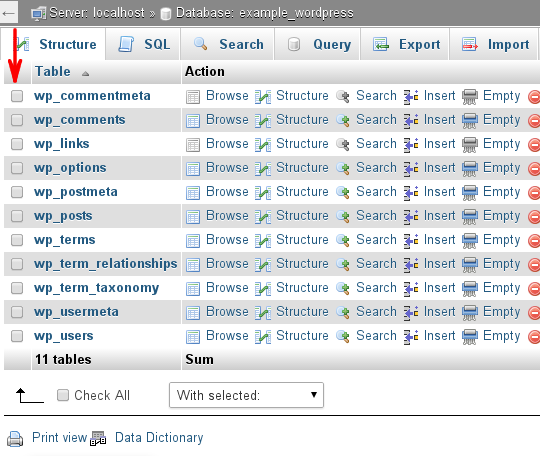The image size is (540, 456).
Task: Go to the Query tab
Action: pos(318,44)
